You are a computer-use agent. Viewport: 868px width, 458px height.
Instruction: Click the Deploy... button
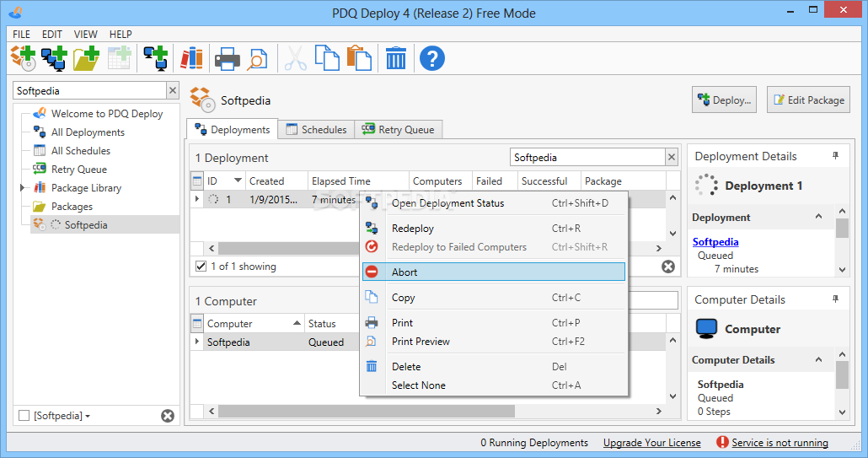725,100
